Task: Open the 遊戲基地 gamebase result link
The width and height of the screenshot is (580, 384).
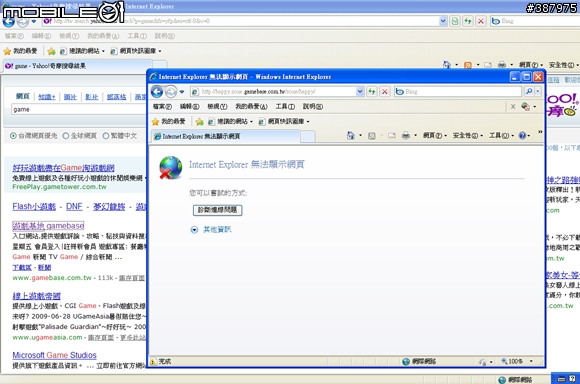Action: click(x=48, y=226)
